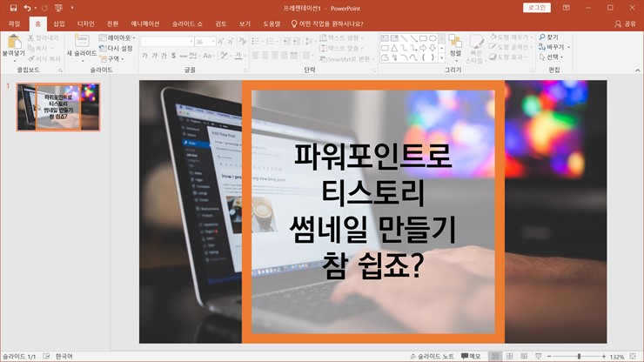Click the Redo icon in title bar

coord(44,8)
